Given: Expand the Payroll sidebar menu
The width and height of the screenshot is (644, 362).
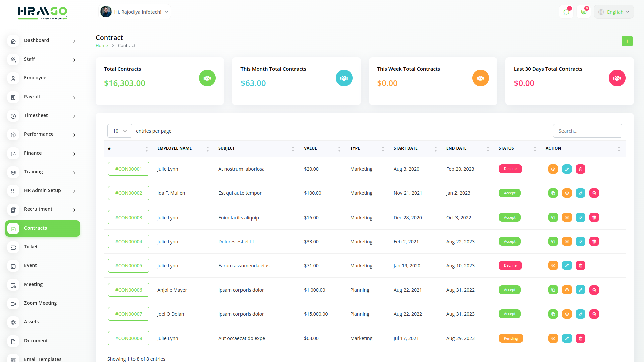Looking at the screenshot, I should click(x=43, y=97).
